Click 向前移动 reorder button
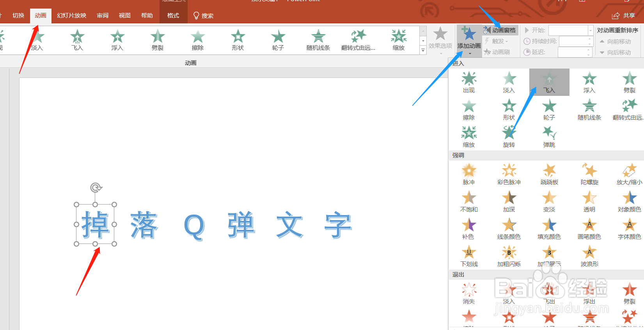Viewport: 644px width, 330px height. (616, 41)
